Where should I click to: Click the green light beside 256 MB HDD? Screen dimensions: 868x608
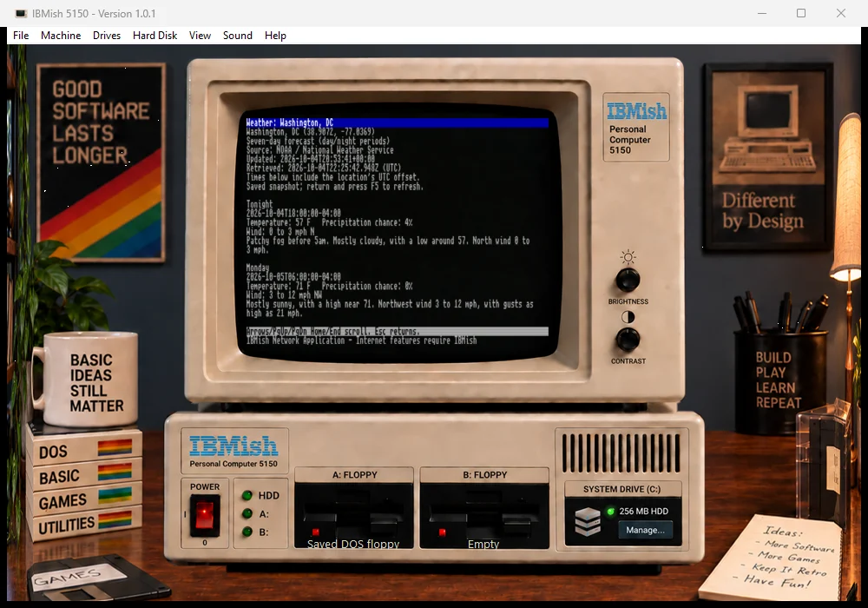(610, 511)
